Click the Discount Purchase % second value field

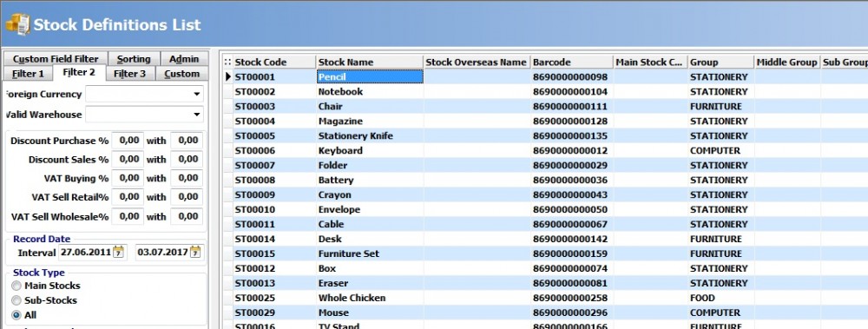coord(187,141)
